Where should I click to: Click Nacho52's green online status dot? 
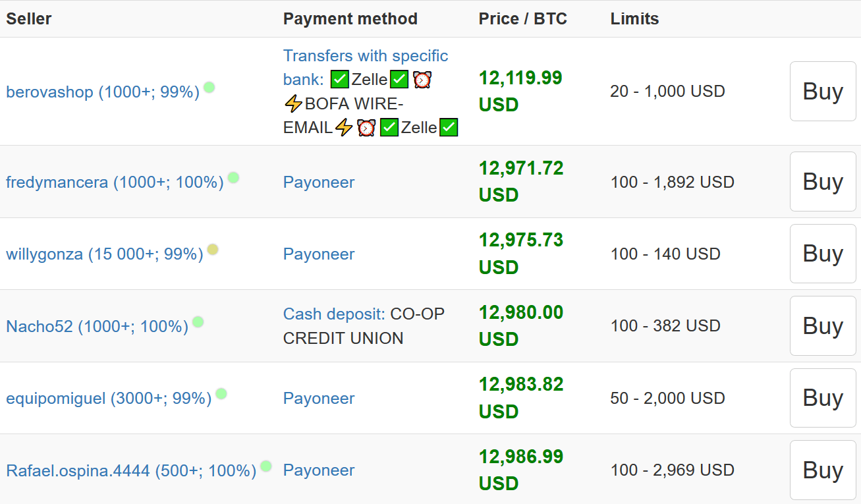point(198,322)
